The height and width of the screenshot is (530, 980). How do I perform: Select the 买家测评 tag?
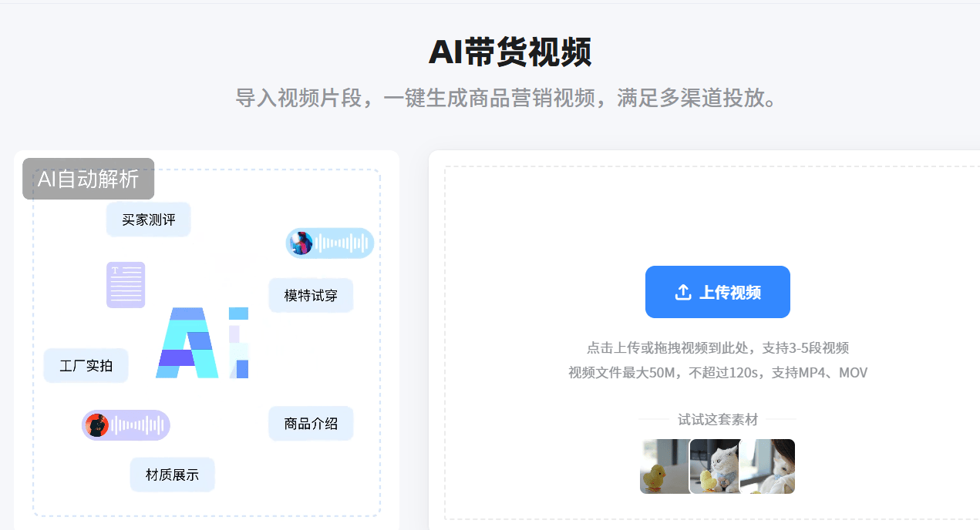point(148,220)
